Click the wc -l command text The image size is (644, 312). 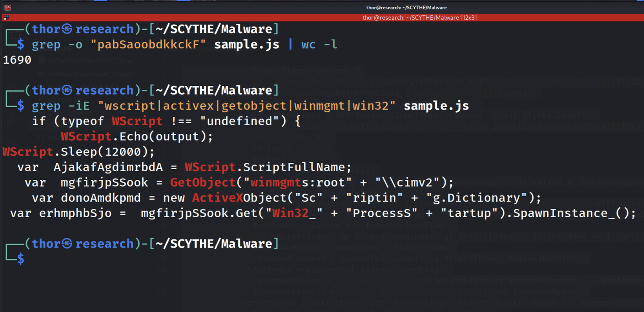coord(319,45)
